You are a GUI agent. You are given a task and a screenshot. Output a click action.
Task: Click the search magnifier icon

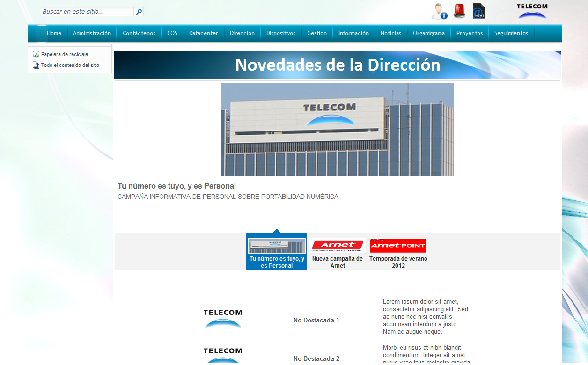[x=139, y=12]
